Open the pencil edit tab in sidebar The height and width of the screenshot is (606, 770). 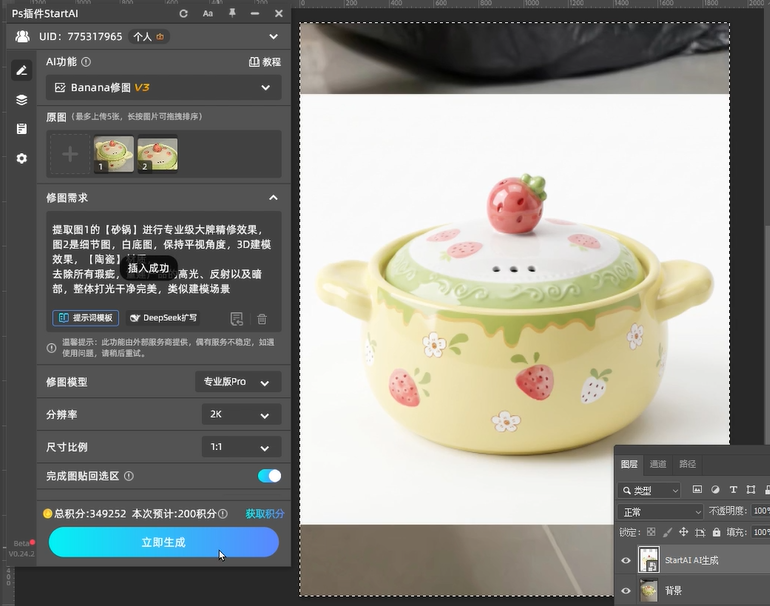tap(22, 71)
